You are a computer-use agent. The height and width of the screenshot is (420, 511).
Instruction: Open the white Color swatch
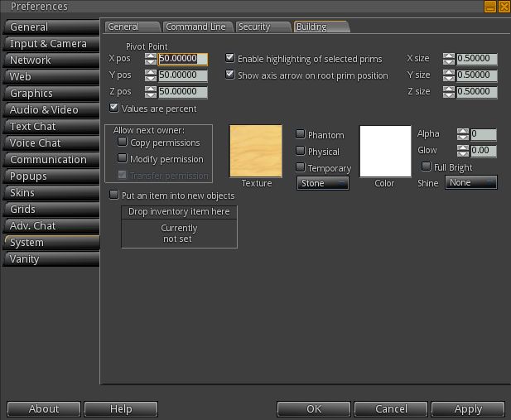(385, 151)
